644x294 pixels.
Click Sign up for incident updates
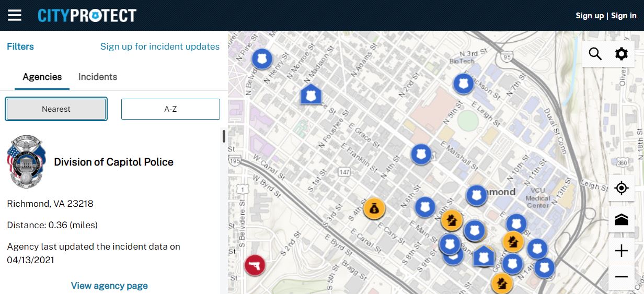tap(160, 46)
